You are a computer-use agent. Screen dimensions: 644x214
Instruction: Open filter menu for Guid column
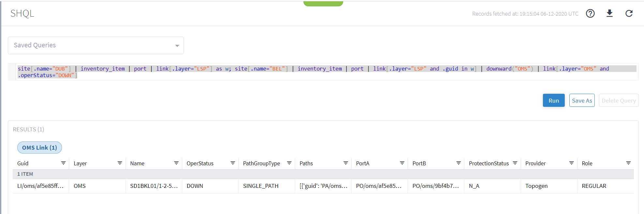(x=63, y=163)
